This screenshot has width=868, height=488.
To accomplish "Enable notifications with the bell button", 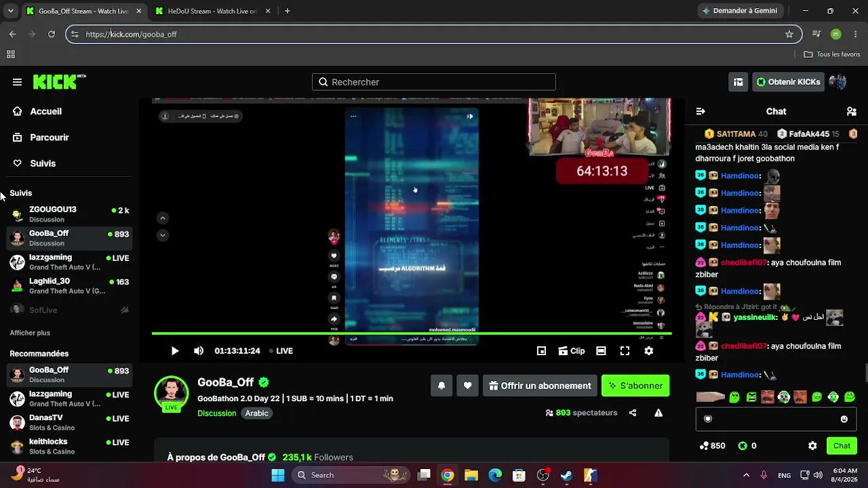I will click(x=441, y=386).
